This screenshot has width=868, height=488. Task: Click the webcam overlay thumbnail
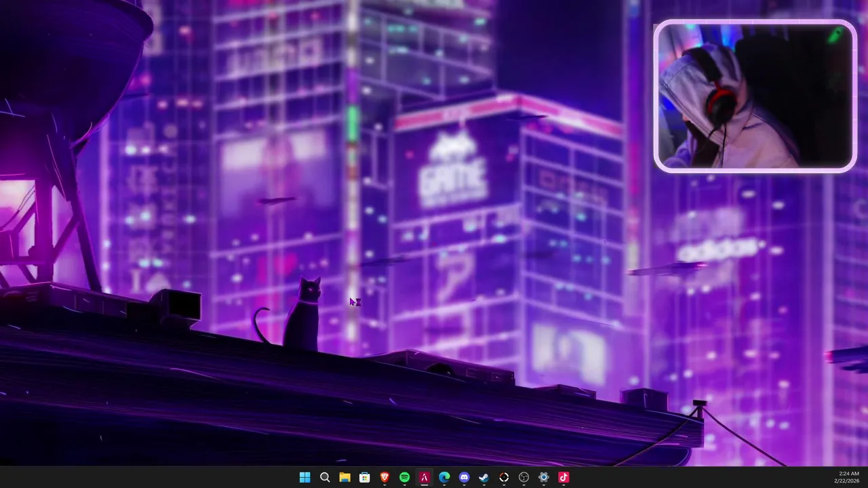755,96
